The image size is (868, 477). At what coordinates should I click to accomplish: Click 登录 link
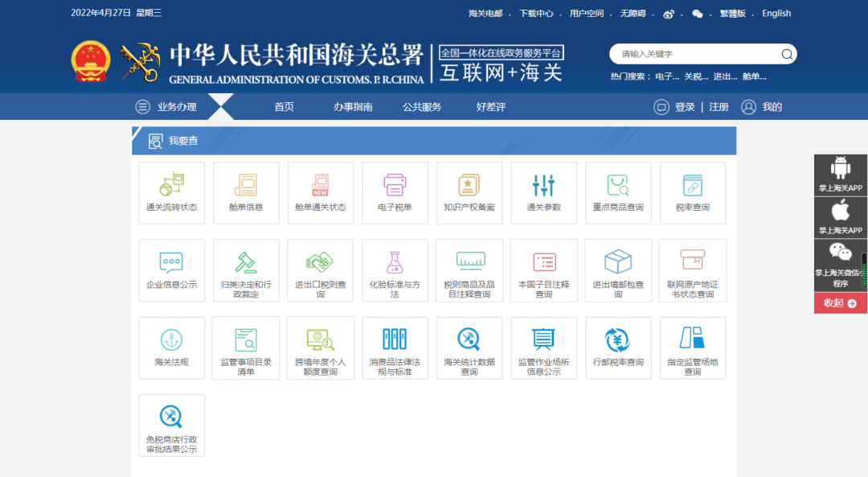[685, 107]
